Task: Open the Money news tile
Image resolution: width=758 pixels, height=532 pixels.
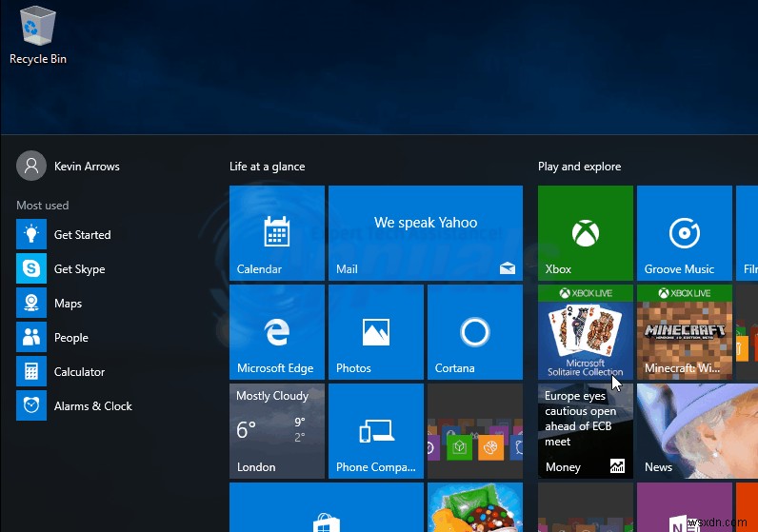Action: click(x=586, y=431)
